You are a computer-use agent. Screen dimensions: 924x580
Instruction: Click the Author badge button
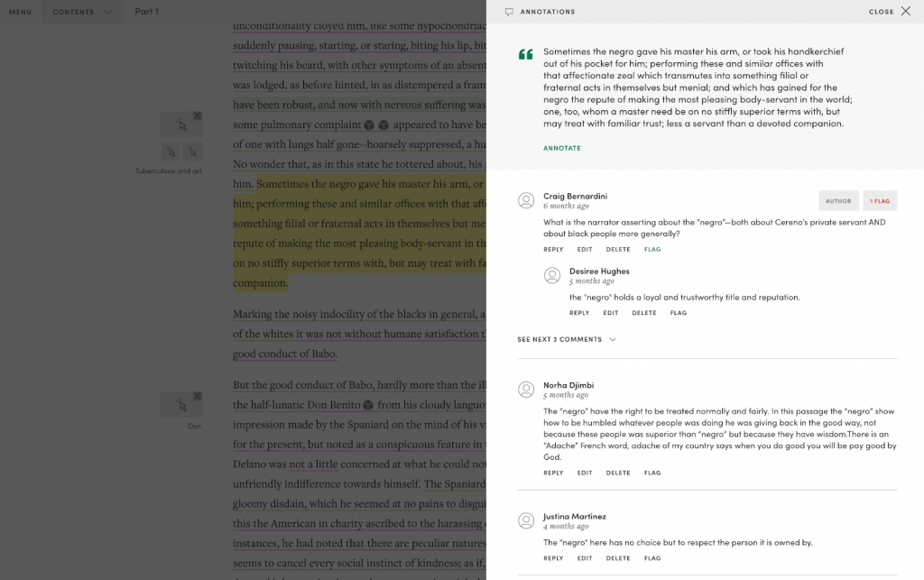coord(838,201)
